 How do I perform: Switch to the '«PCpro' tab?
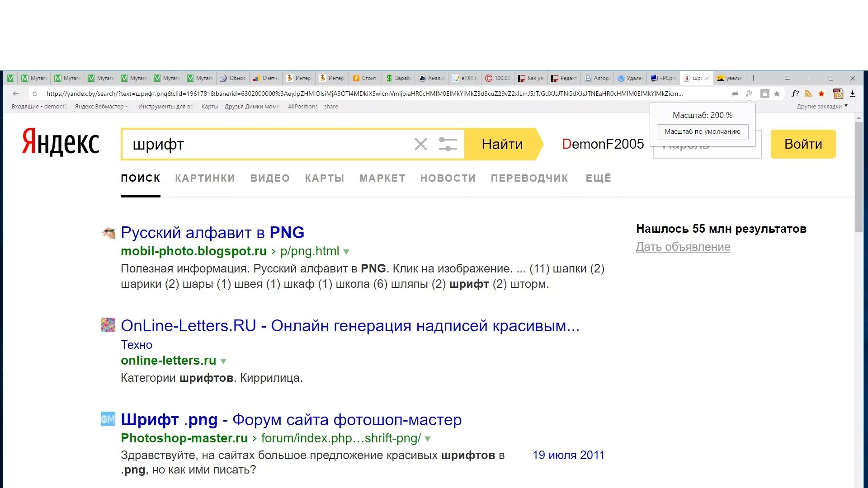pos(663,78)
